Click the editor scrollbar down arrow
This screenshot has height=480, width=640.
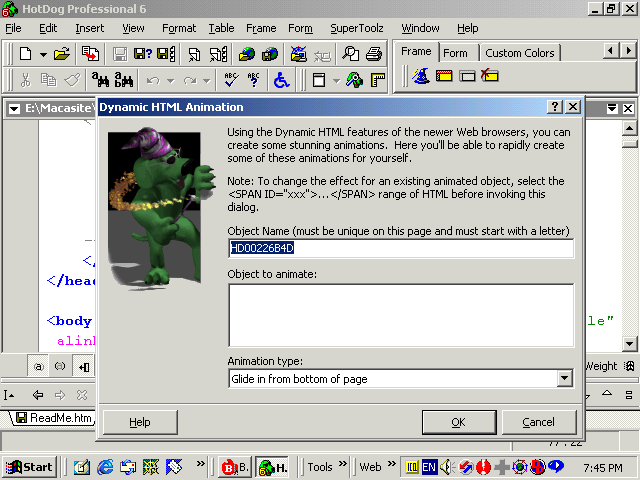(629, 344)
